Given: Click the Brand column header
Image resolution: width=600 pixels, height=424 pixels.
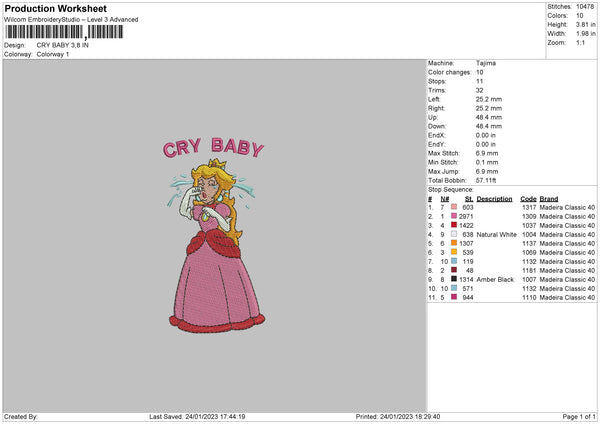Looking at the screenshot, I should 549,199.
